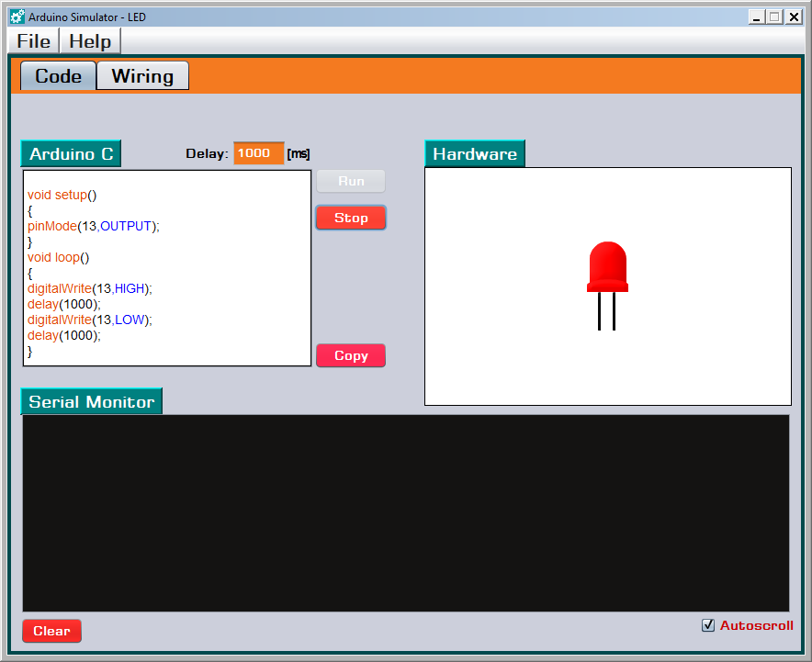This screenshot has height=662, width=812.
Task: Open the Help menu
Action: tap(90, 41)
